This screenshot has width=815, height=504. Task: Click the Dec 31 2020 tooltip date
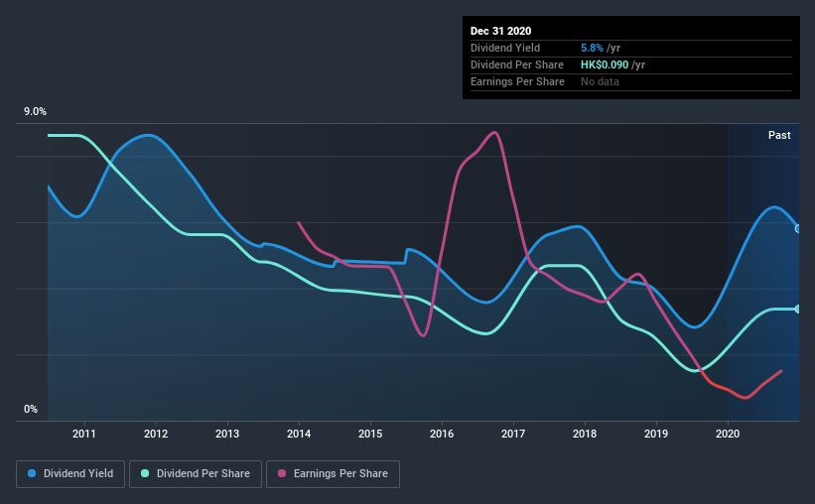[x=500, y=31]
